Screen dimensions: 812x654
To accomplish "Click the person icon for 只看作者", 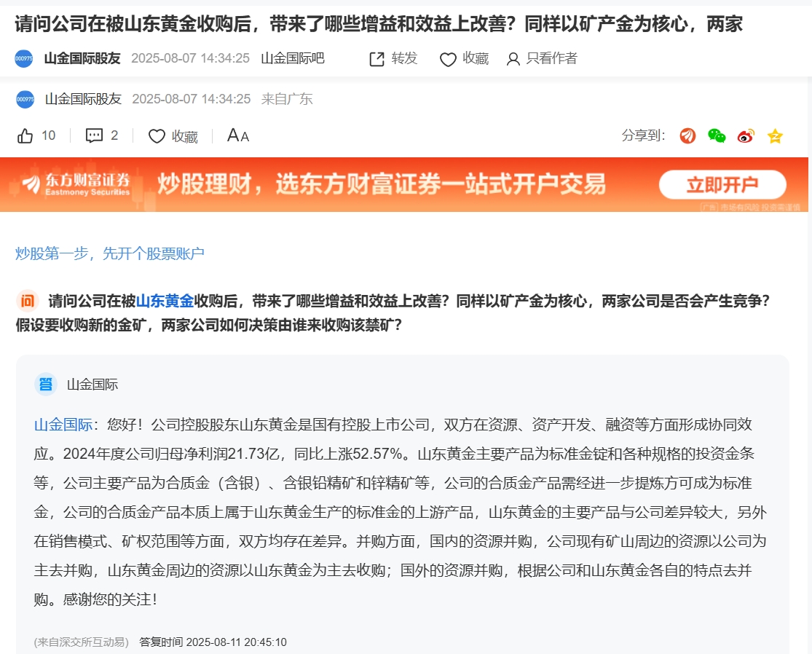I will coord(513,59).
